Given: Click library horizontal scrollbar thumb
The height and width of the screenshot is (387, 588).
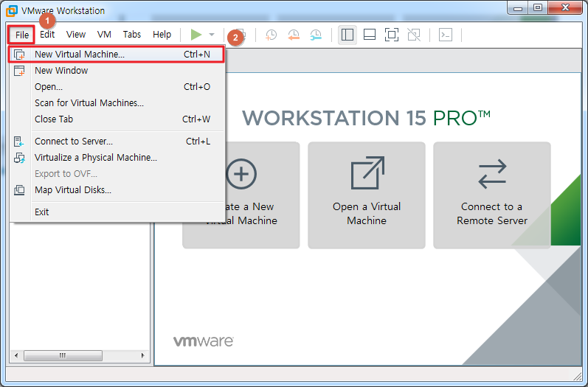Looking at the screenshot, I should pos(63,355).
